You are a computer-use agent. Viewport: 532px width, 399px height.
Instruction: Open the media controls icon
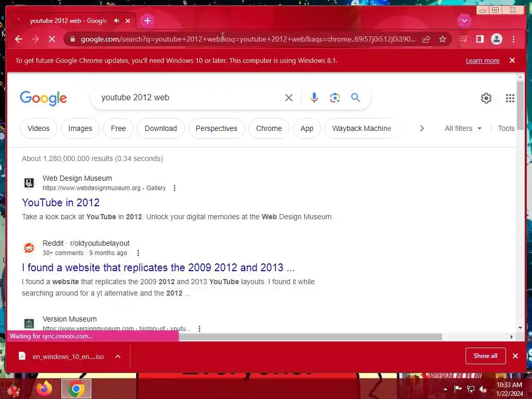[x=463, y=39]
